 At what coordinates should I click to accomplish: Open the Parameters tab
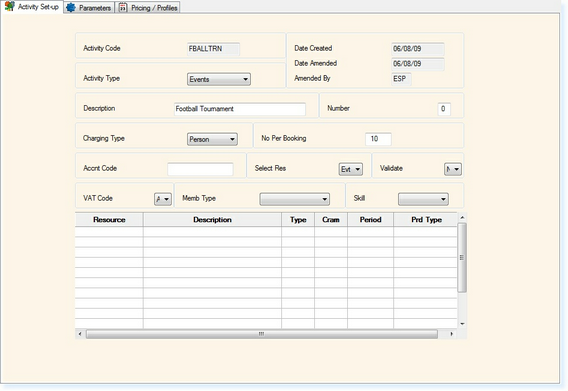89,8
